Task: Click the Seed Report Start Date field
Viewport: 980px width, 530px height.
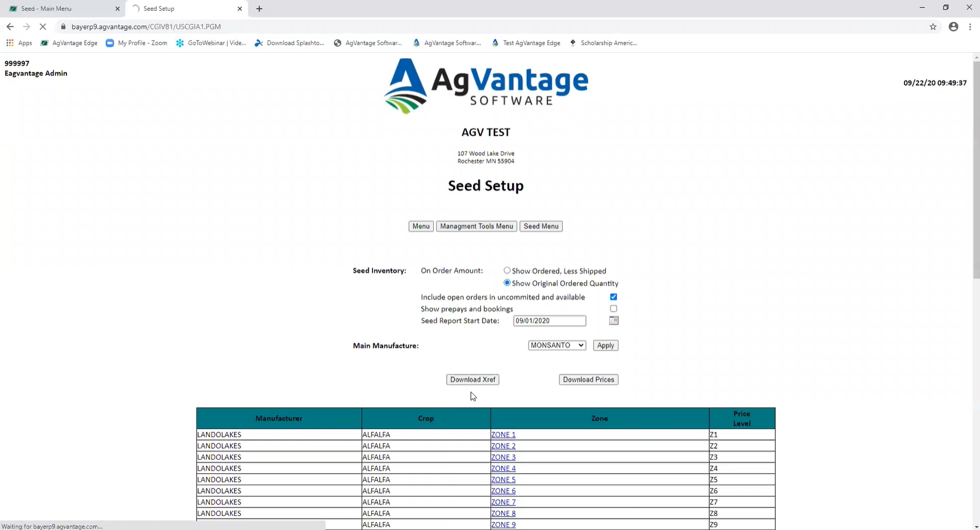Action: tap(549, 321)
